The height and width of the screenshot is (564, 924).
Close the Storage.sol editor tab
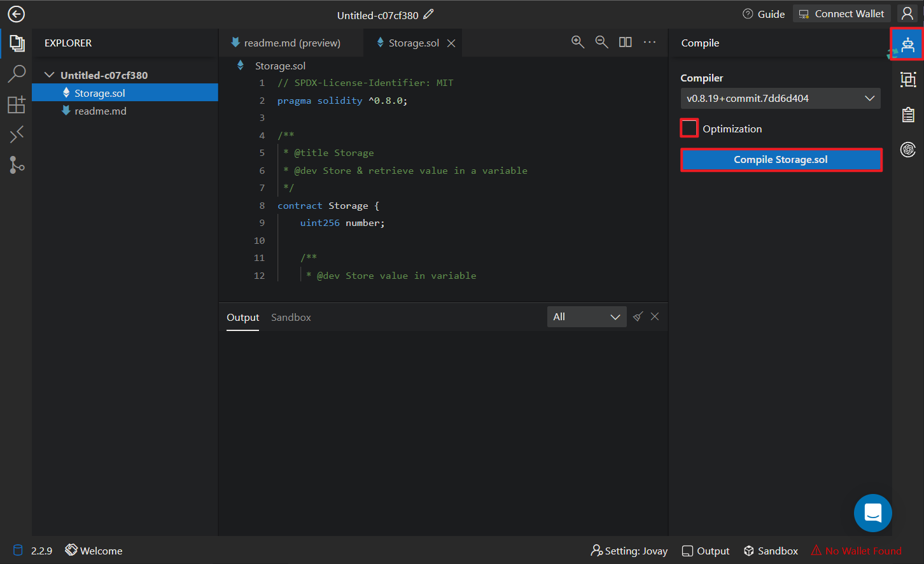click(x=451, y=43)
